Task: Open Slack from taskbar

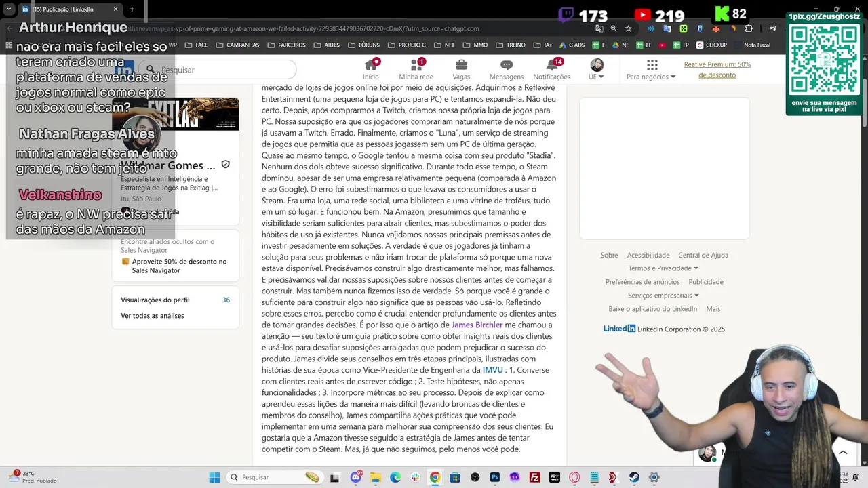Action: (415, 477)
